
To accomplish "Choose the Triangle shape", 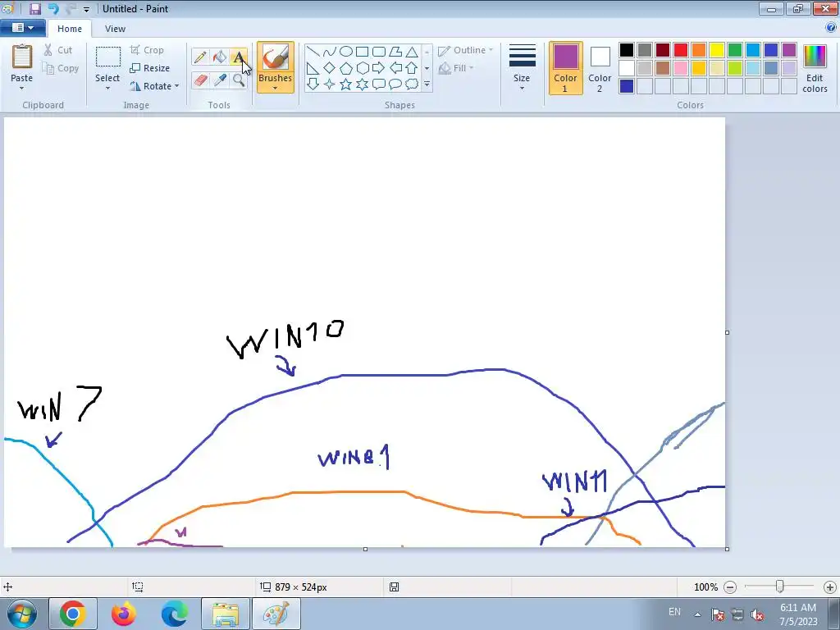I will [x=412, y=52].
